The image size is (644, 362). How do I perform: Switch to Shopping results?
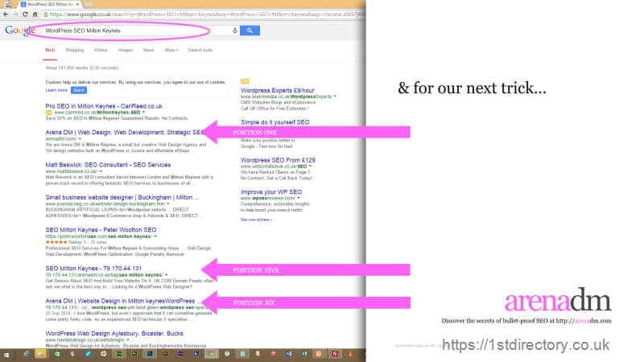click(74, 50)
